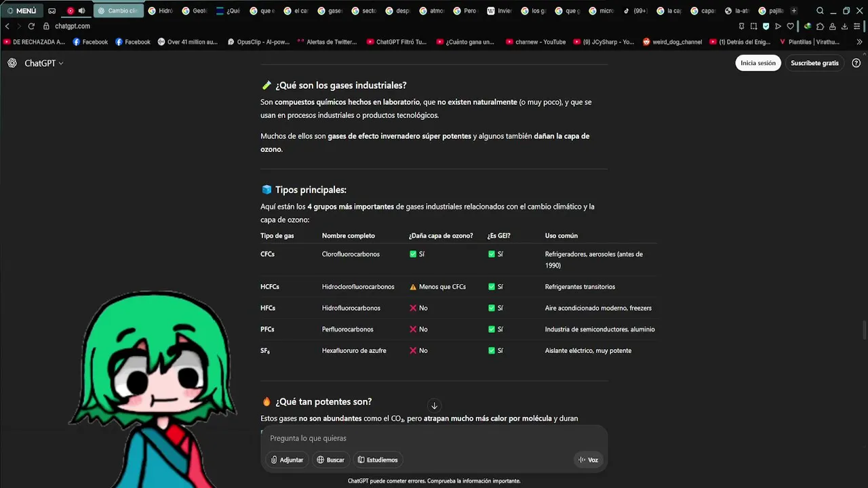This screenshot has width=868, height=488.
Task: Open 'Plantillas | Virathu...' bookmark
Action: point(809,42)
